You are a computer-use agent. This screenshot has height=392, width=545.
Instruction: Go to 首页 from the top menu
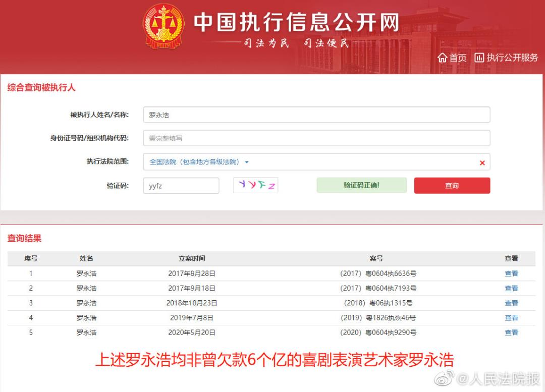[x=458, y=58]
